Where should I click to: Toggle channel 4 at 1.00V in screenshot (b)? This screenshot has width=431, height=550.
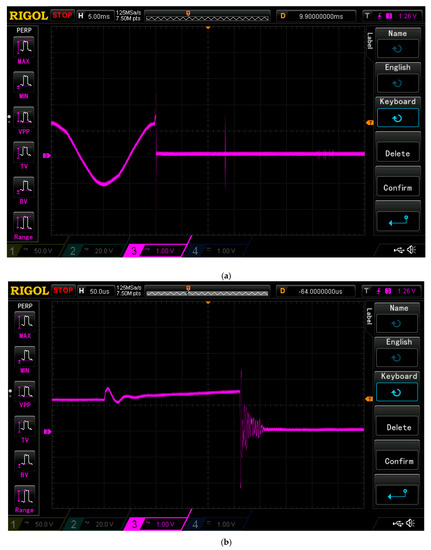coord(218,524)
